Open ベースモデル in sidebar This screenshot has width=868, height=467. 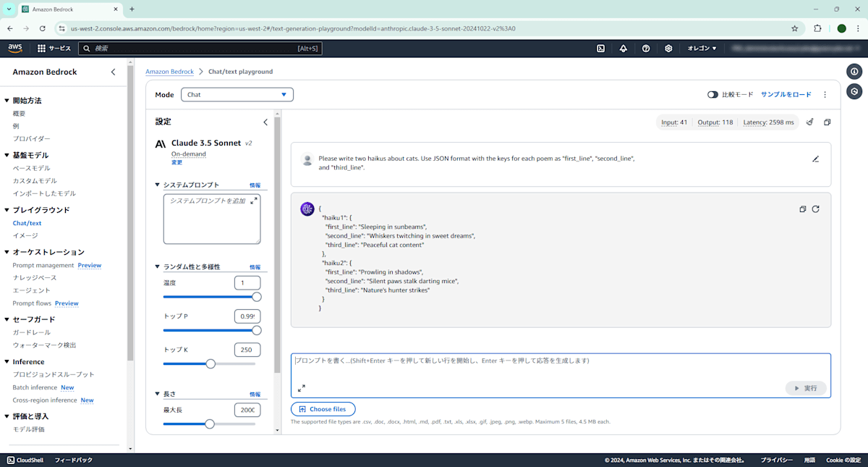31,168
